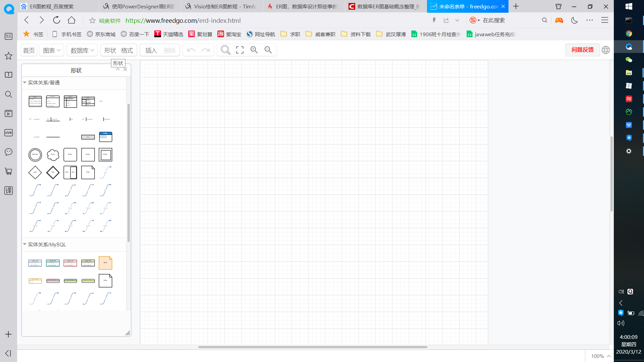Click the zoom out magnifier icon

pyautogui.click(x=268, y=50)
